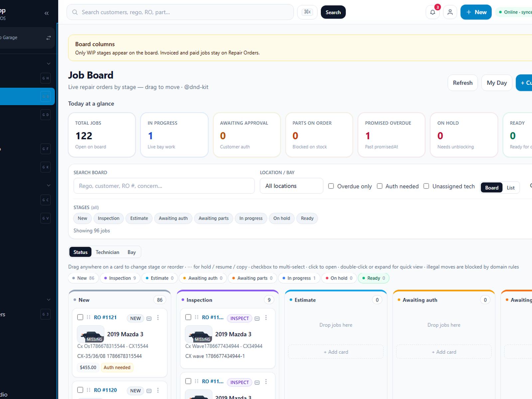Screen dimensions: 532x399
Task: Click the G C shortcut badge in sidebar
Action: (46, 200)
